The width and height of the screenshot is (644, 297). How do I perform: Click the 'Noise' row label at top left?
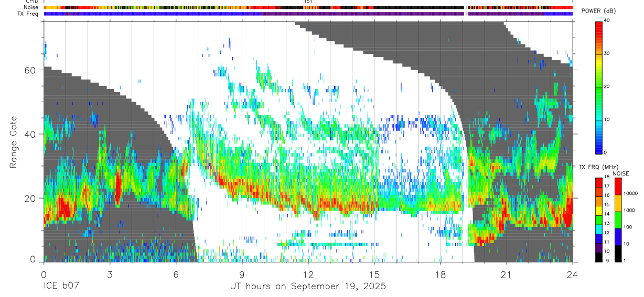pyautogui.click(x=31, y=8)
